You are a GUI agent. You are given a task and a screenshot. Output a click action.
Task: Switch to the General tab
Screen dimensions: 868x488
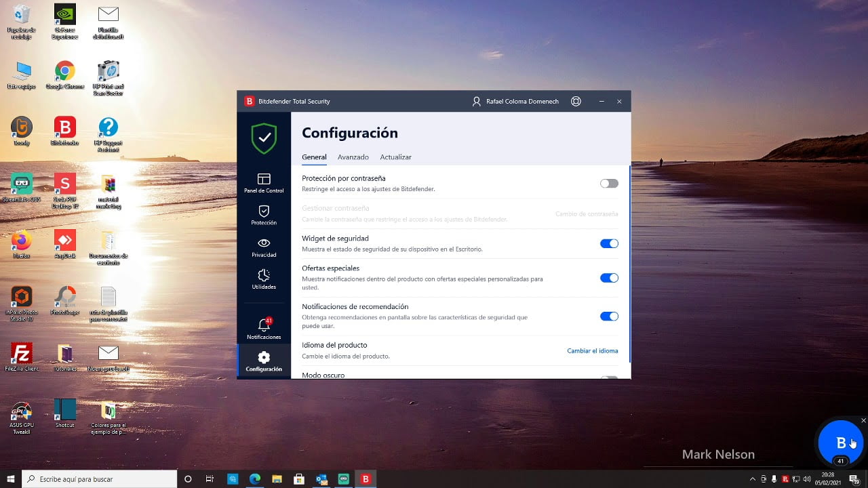click(314, 157)
